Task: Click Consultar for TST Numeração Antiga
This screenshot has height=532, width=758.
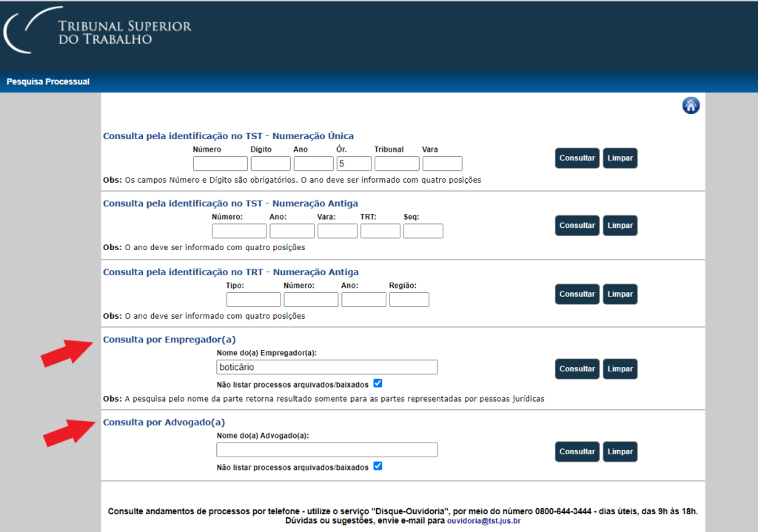Action: click(577, 225)
